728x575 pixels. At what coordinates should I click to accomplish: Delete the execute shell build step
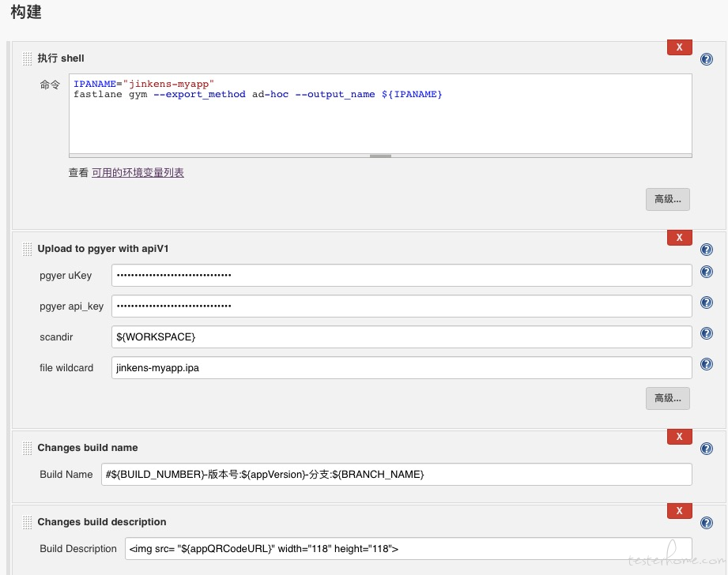pyautogui.click(x=679, y=47)
